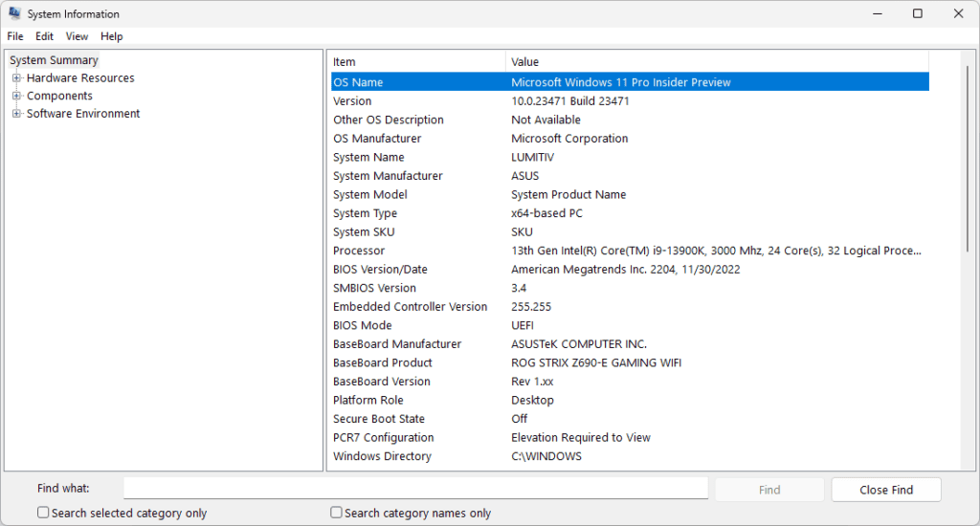Click the ASUSTeK COMPUTER INC. value
This screenshot has width=980, height=526.
point(579,344)
